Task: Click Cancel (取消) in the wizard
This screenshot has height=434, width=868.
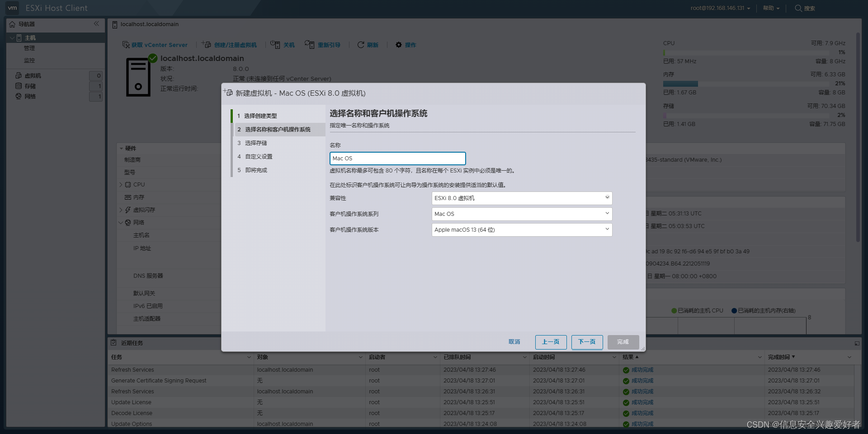Action: pos(514,342)
